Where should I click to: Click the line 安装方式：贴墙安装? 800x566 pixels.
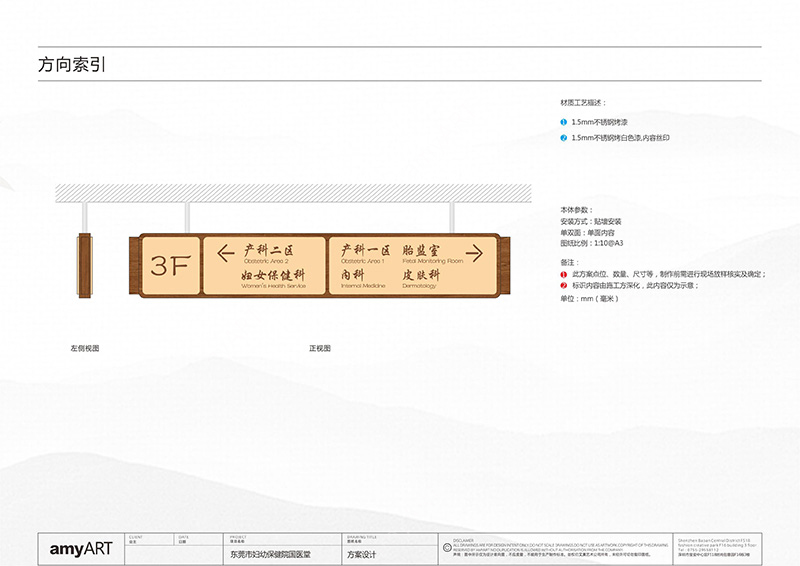point(591,222)
